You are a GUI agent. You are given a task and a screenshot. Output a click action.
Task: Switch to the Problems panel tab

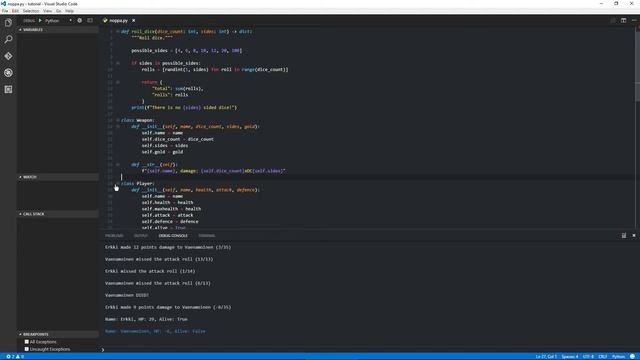(114, 236)
